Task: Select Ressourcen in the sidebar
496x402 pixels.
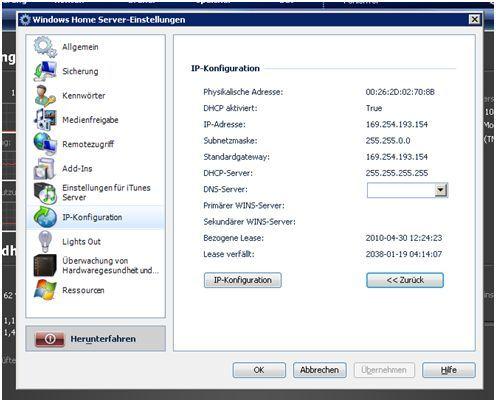Action: (95, 290)
